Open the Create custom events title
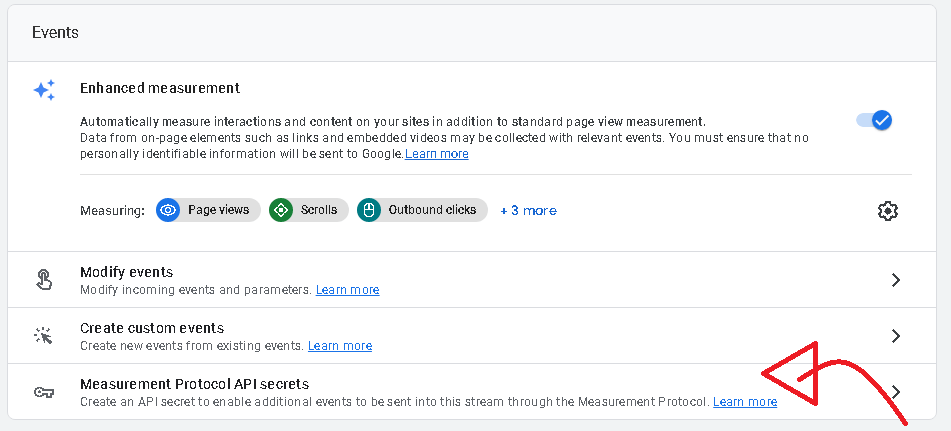 coord(152,328)
